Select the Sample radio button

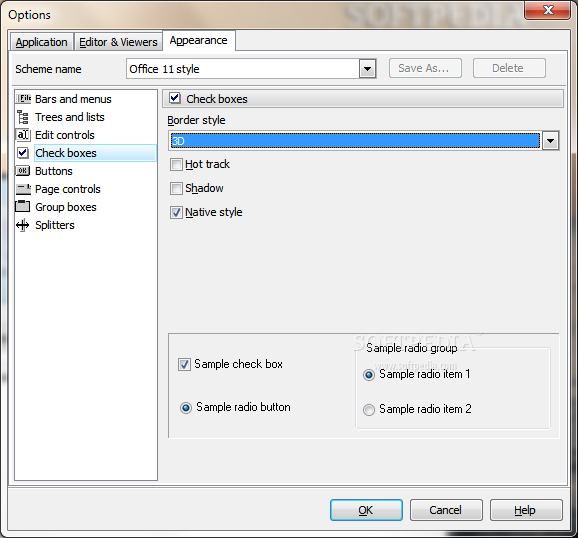coord(186,407)
